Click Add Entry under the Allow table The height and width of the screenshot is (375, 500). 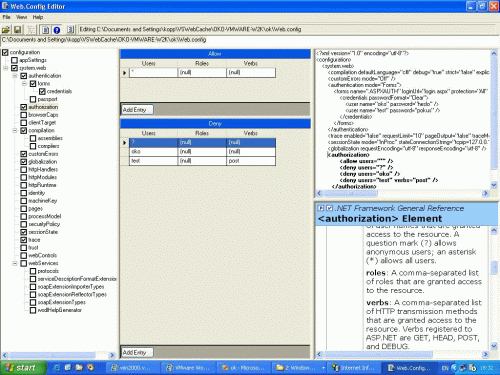[137, 110]
